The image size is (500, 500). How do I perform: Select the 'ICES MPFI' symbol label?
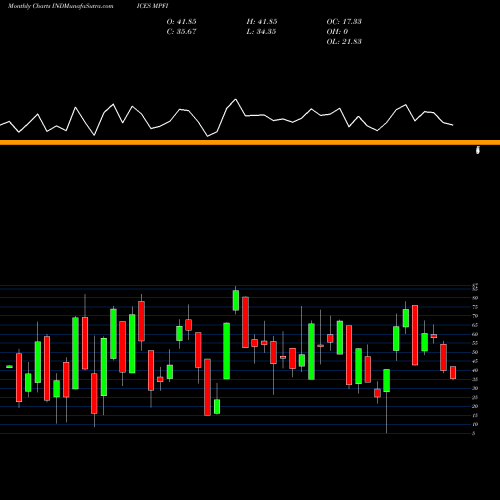click(x=152, y=6)
